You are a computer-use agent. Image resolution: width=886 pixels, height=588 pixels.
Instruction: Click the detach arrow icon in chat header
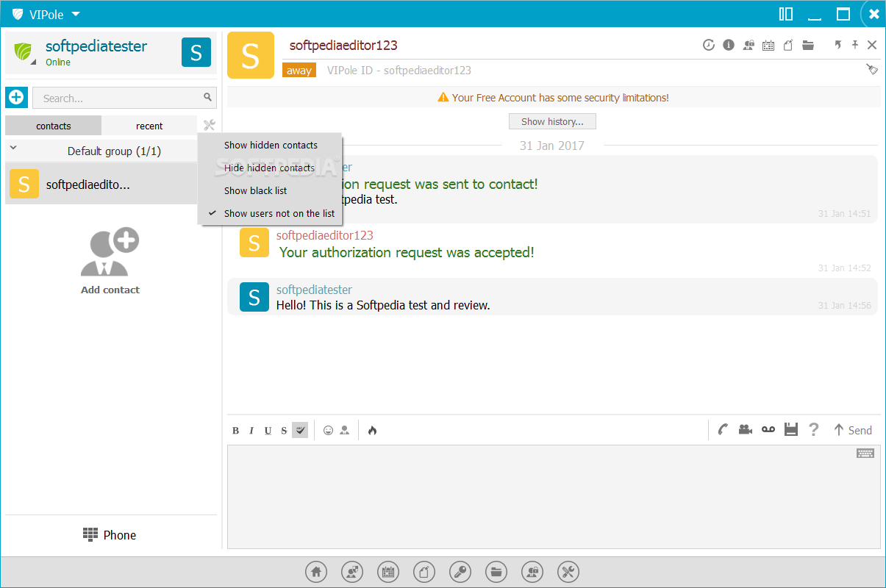click(x=837, y=45)
